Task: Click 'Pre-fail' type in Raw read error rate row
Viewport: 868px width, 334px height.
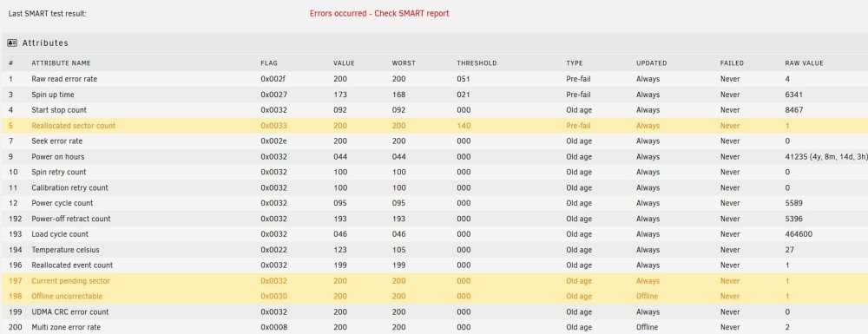Action: point(578,79)
